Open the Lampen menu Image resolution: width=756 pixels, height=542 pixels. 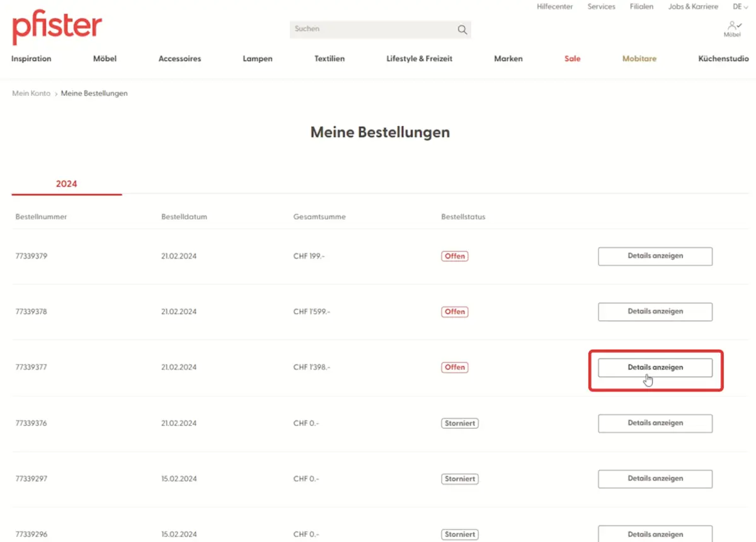[x=258, y=59]
